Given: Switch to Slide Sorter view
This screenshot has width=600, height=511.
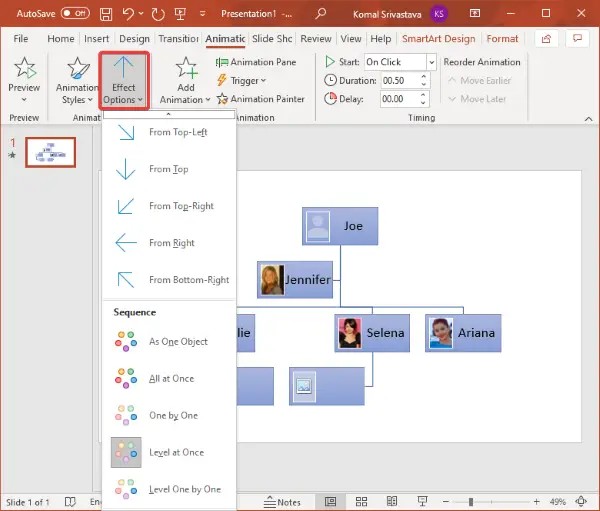Looking at the screenshot, I should tap(361, 501).
